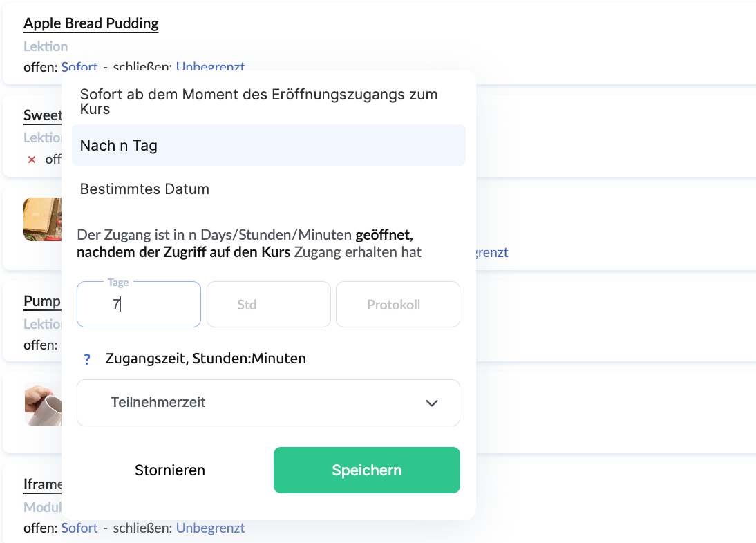Image resolution: width=756 pixels, height=543 pixels.
Task: Open the food box lesson thumbnail
Action: point(42,219)
